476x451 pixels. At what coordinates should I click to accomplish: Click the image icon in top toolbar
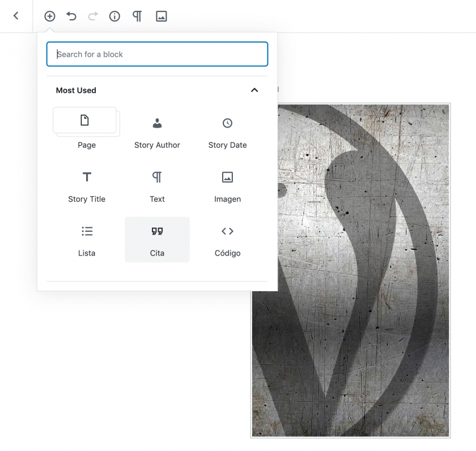(x=161, y=16)
